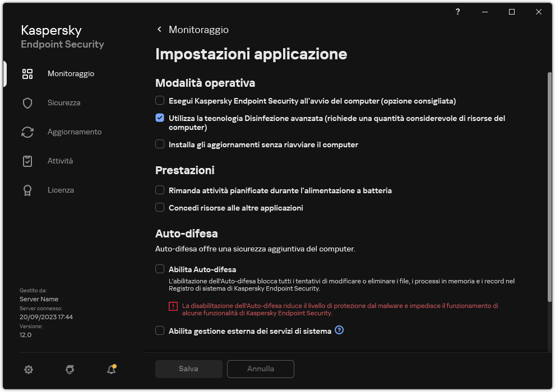Screen dimensions: 555x392
Task: Open notifications via the bell icon
Action: (x=111, y=370)
